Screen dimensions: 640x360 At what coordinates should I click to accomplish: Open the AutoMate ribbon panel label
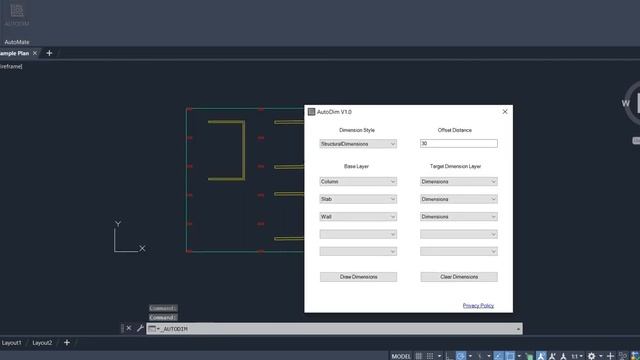point(17,42)
